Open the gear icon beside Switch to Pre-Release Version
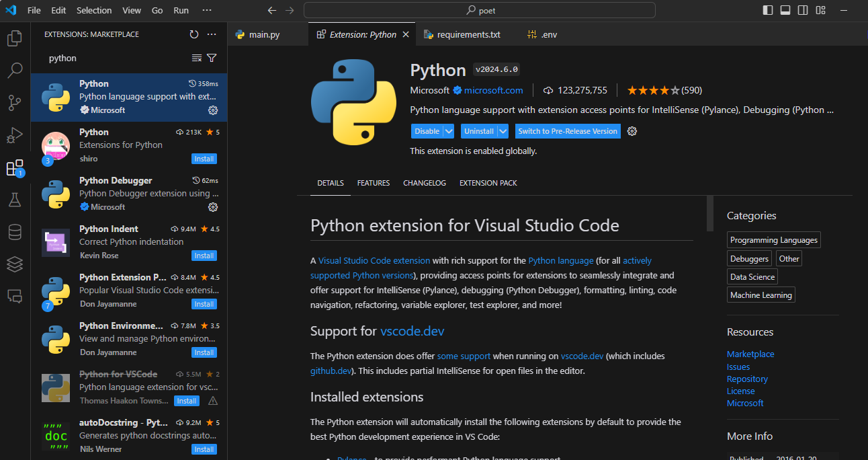The width and height of the screenshot is (868, 460). click(x=632, y=131)
